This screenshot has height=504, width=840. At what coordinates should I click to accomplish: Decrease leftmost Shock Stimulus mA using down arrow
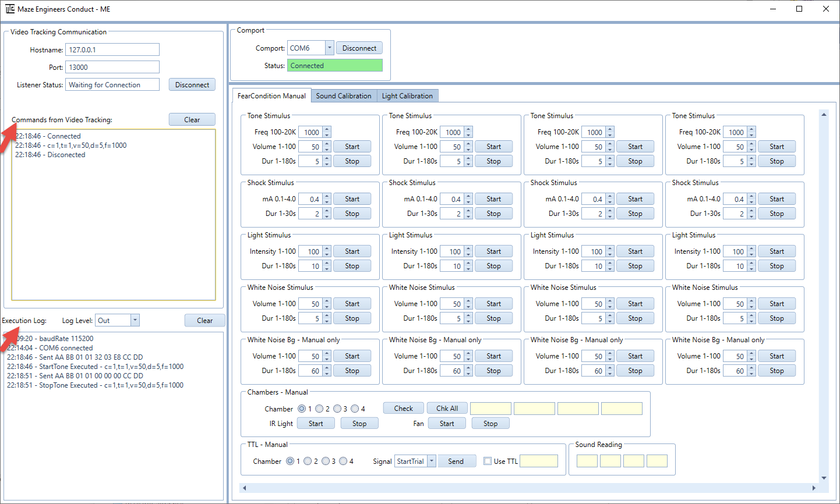click(x=327, y=202)
